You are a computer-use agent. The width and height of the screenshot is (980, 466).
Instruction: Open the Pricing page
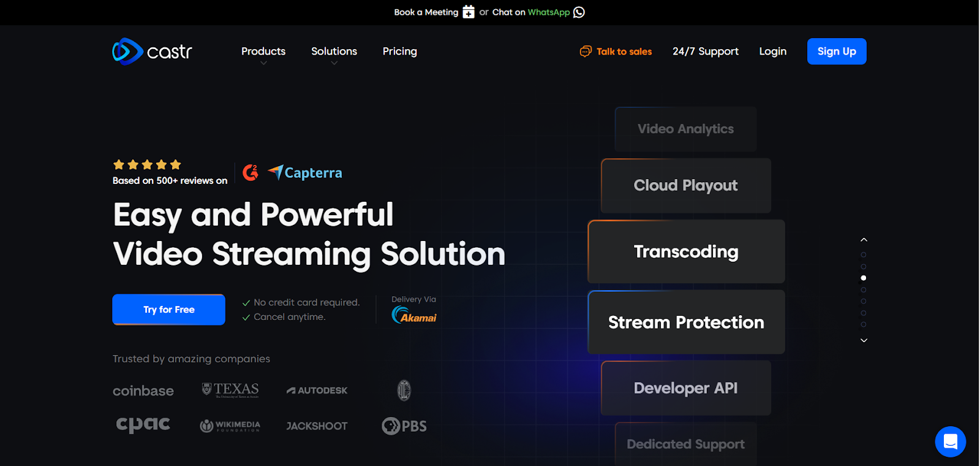400,52
